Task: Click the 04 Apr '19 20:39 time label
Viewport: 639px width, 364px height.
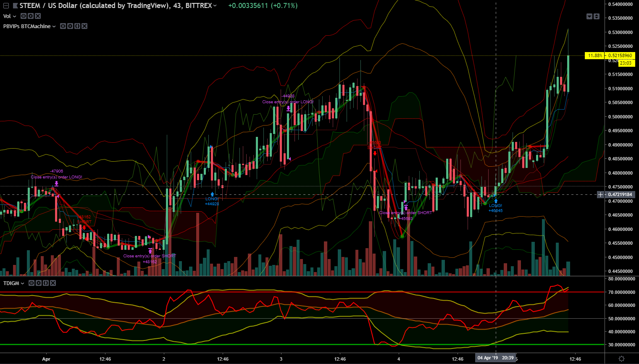Action: (496, 358)
